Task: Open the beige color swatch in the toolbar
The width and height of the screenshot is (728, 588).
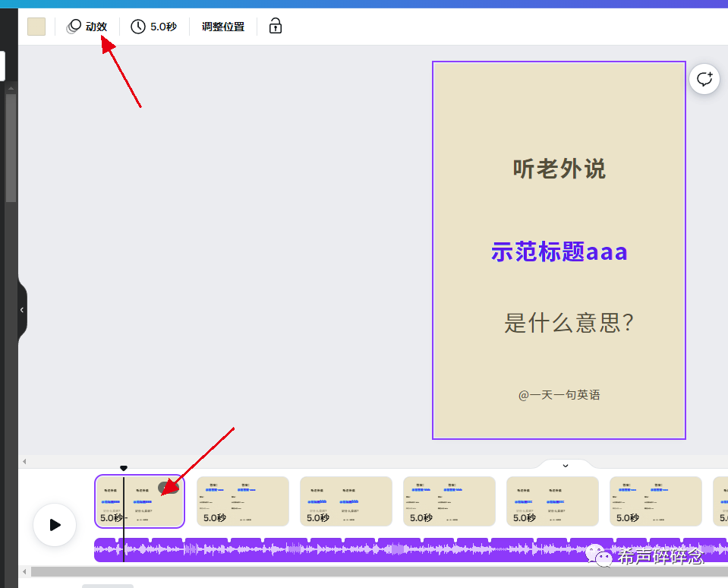Action: tap(36, 26)
